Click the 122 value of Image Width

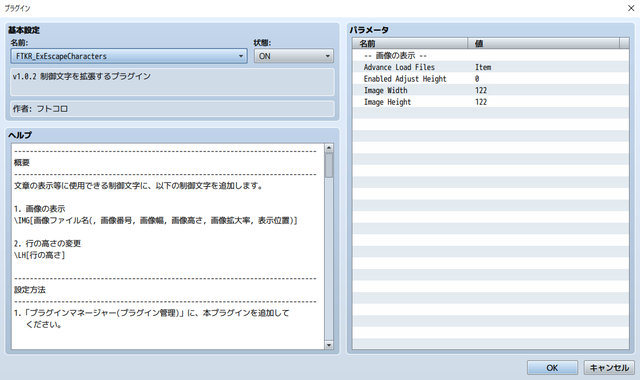pos(481,91)
